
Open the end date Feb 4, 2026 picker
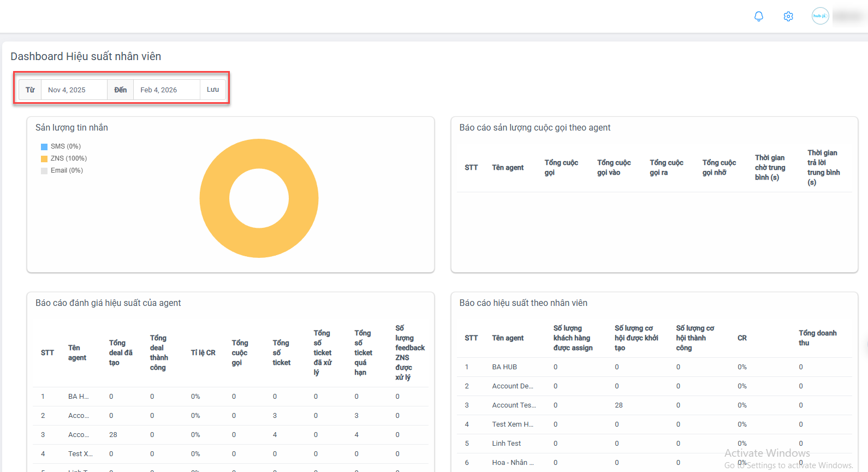click(166, 90)
